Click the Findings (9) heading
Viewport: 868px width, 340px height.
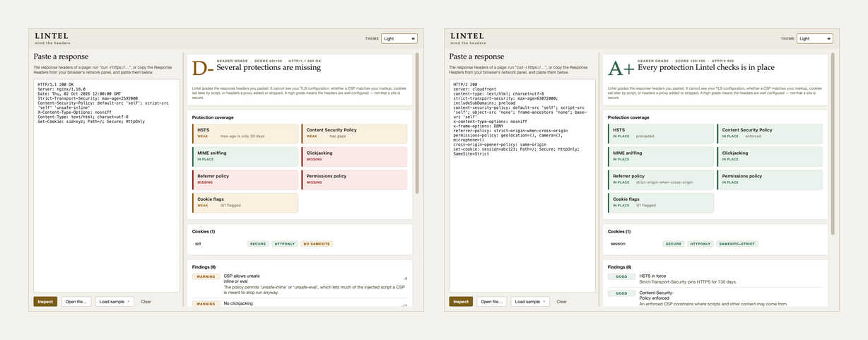(x=204, y=266)
